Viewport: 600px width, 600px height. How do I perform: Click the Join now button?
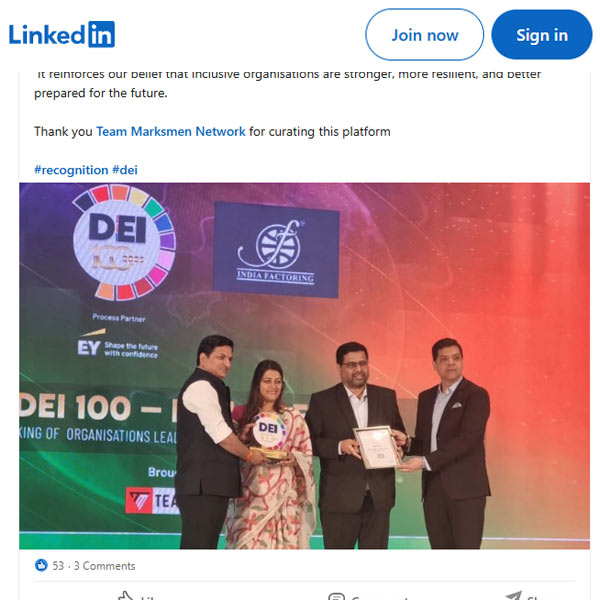tap(424, 35)
